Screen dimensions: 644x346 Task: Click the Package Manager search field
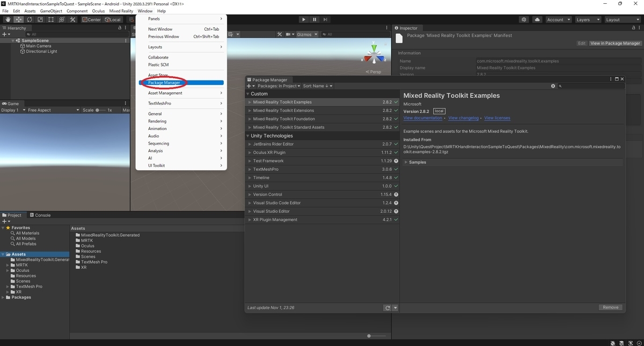591,86
